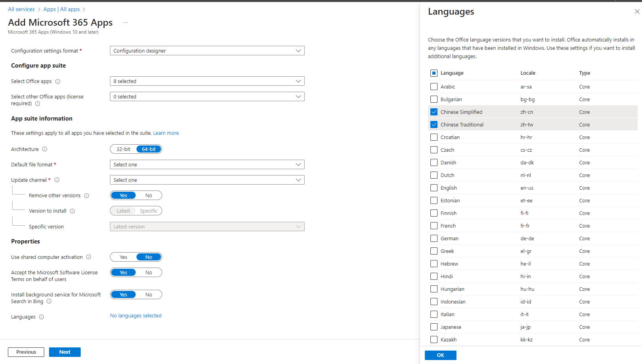Click info icon next to Update channel
The width and height of the screenshot is (642, 364).
pyautogui.click(x=57, y=180)
